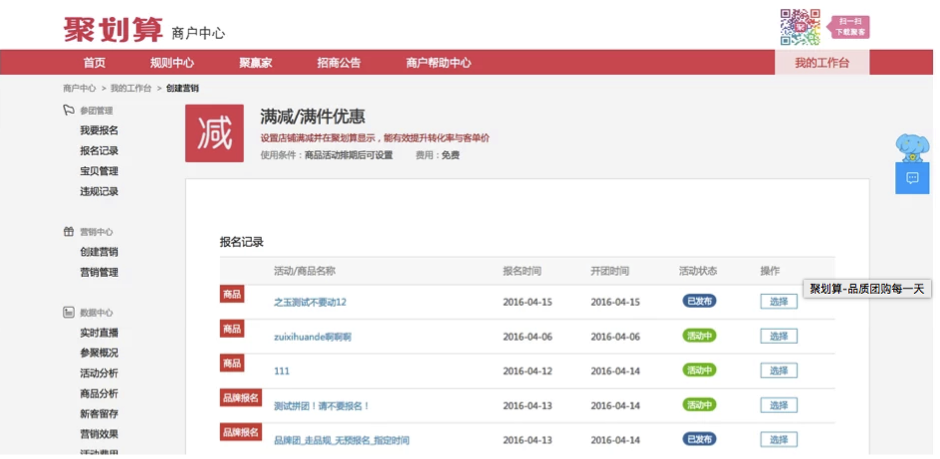Click 选择 for zuixihuande啊啊啊
This screenshot has height=459, width=940.
click(x=779, y=336)
